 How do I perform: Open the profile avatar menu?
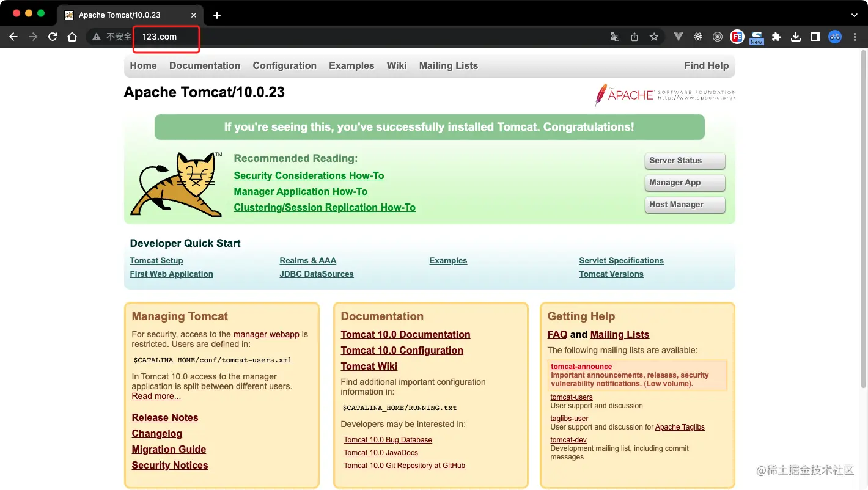point(835,37)
